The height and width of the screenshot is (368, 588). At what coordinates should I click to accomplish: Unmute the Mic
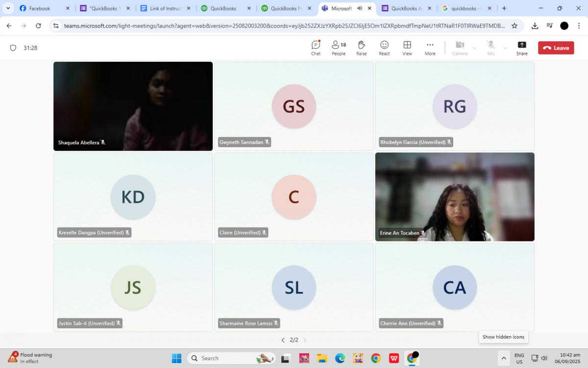click(490, 48)
